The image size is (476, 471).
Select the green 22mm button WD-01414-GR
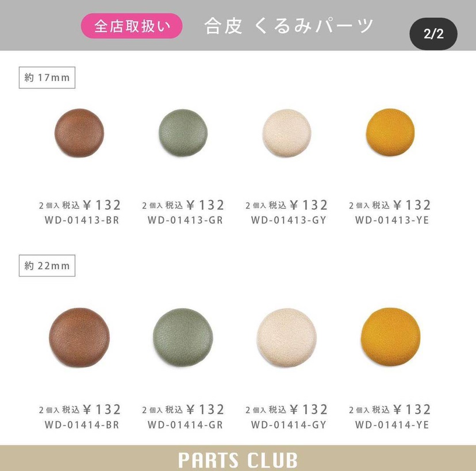tap(183, 338)
